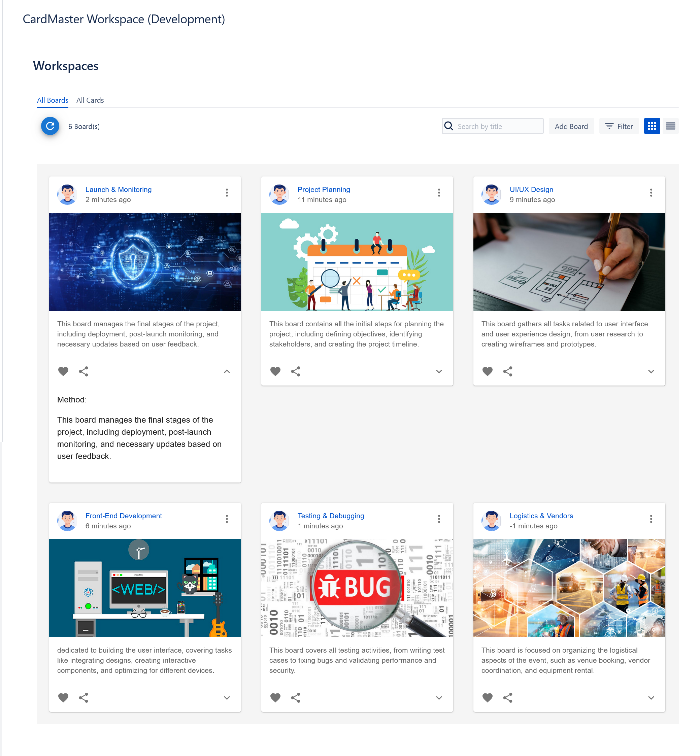Expand the Testing & Debugging card details
Screen dimensions: 700x756
[439, 697]
